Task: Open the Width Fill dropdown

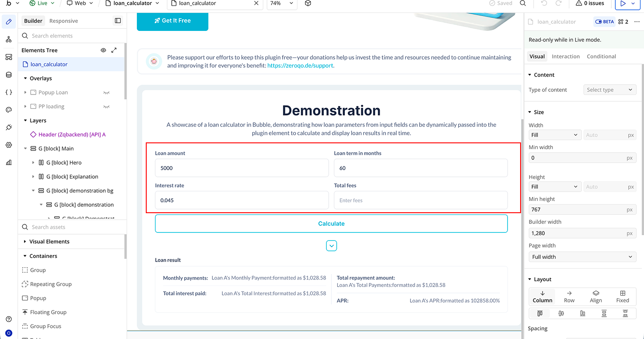Action: 555,135
